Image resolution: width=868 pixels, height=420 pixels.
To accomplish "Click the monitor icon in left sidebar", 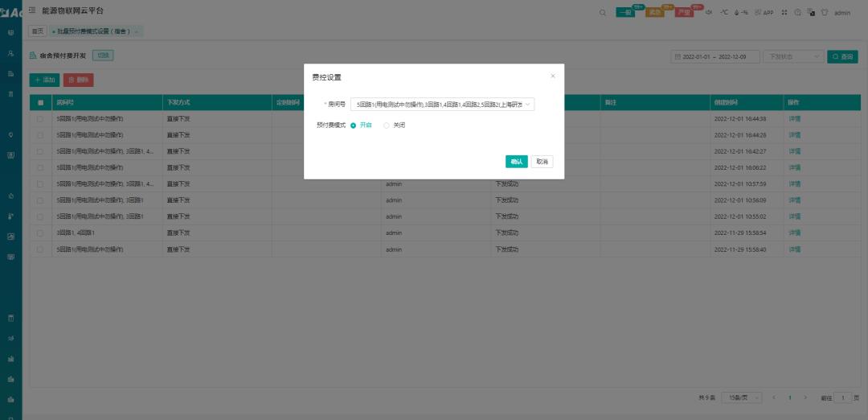I will pos(10,33).
